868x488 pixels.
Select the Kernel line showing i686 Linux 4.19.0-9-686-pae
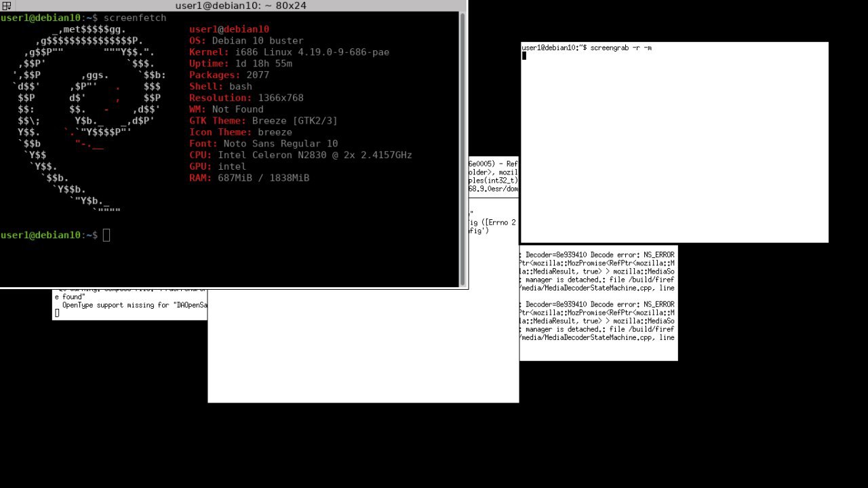289,52
